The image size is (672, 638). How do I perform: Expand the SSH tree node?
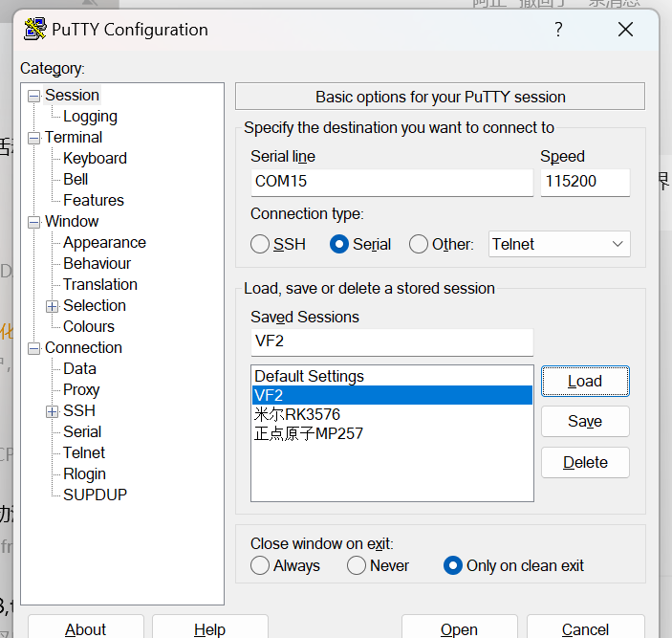[52, 411]
